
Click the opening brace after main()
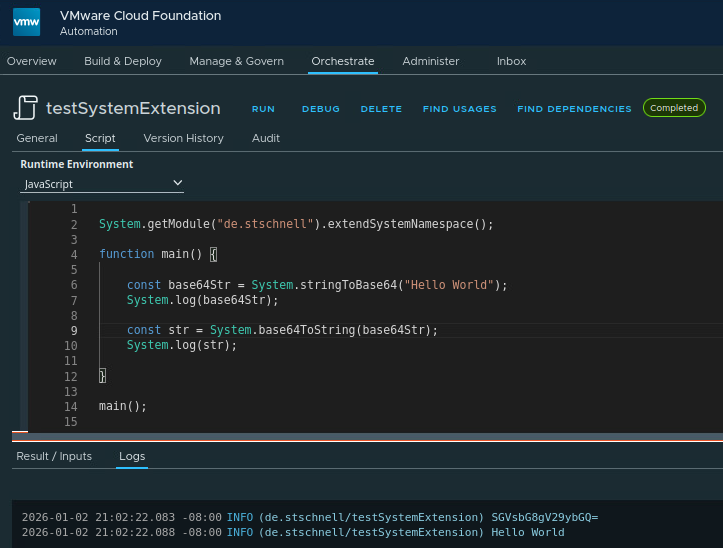[213, 254]
